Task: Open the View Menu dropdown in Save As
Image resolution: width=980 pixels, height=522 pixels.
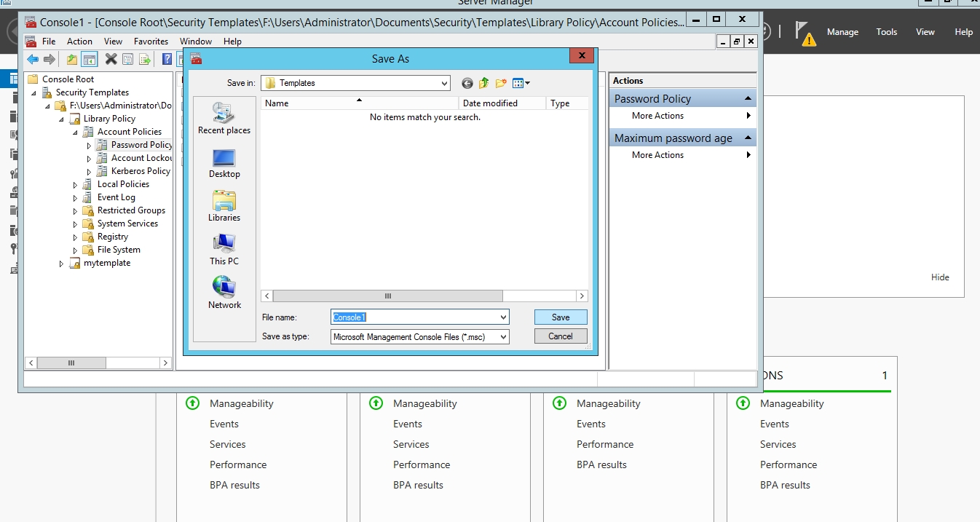Action: click(521, 83)
